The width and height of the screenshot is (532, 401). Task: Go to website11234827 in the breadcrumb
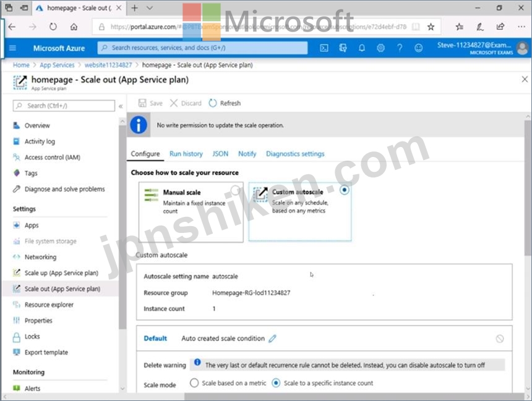click(108, 65)
